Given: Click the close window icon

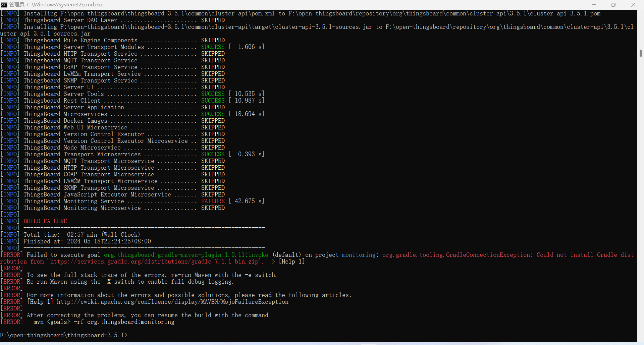Looking at the screenshot, I should [633, 4].
